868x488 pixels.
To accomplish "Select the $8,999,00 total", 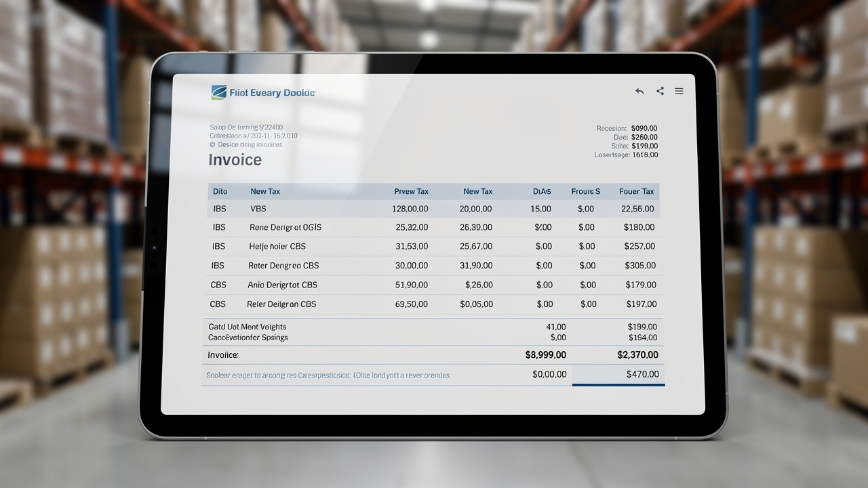I will (546, 355).
